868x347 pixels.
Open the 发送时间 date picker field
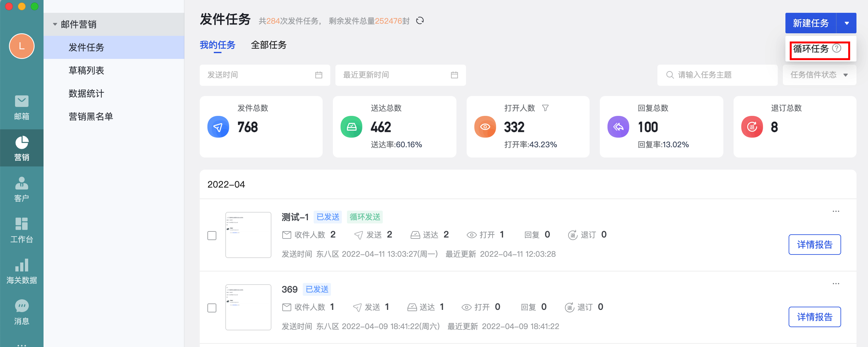pyautogui.click(x=264, y=75)
